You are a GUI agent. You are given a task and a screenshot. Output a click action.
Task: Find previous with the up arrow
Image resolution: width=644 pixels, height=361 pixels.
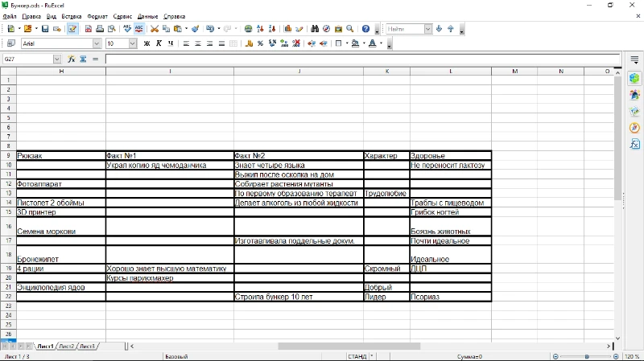(451, 29)
